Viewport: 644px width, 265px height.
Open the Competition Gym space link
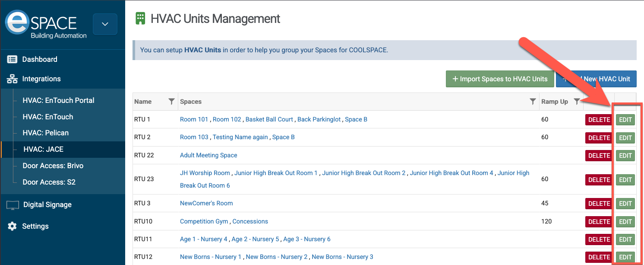[x=204, y=221]
